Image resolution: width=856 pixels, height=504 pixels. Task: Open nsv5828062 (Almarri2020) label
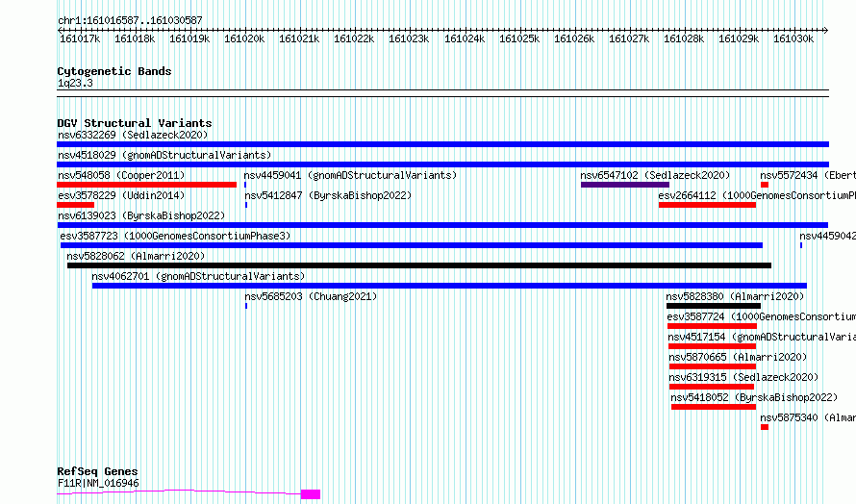(x=136, y=256)
